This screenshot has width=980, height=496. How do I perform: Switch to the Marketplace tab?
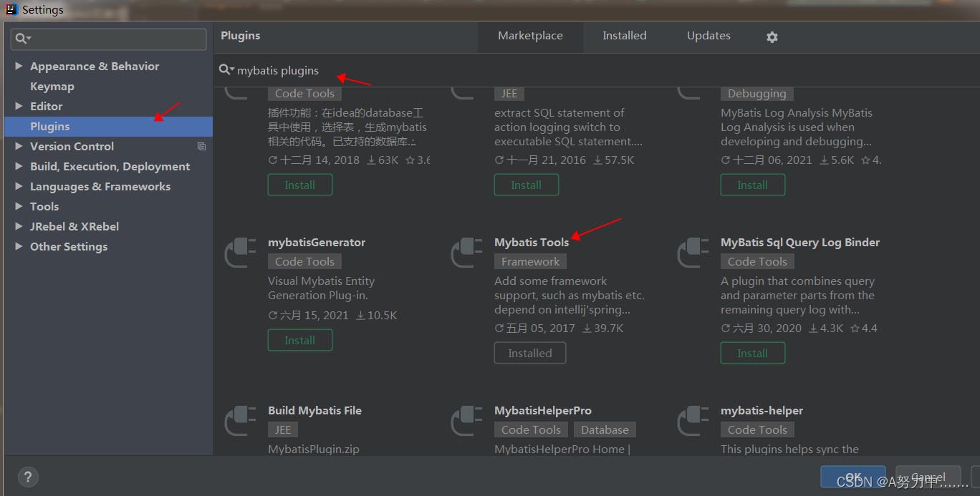tap(530, 36)
